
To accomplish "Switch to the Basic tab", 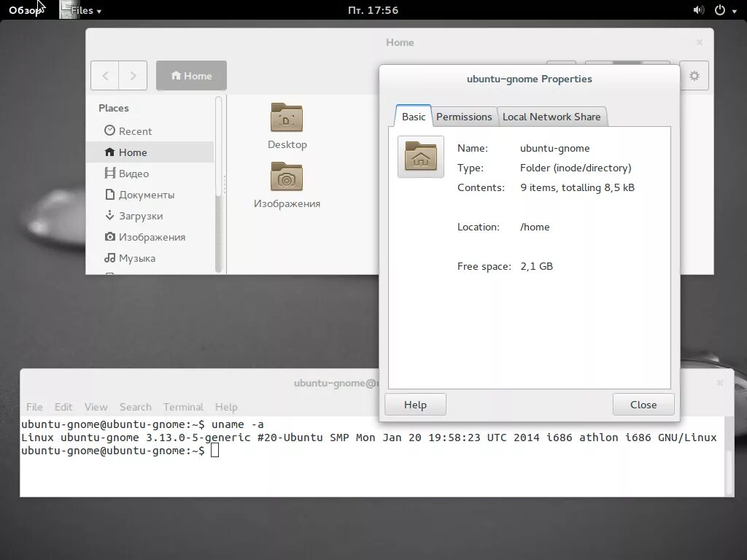I will [x=414, y=117].
